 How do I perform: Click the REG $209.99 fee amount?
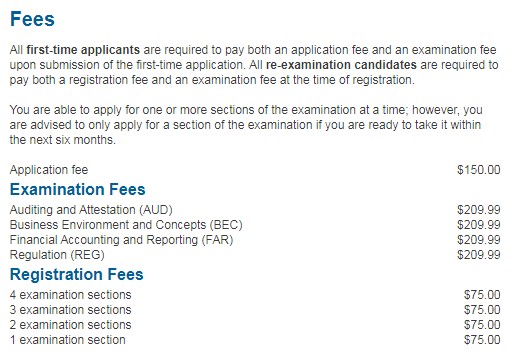[479, 255]
